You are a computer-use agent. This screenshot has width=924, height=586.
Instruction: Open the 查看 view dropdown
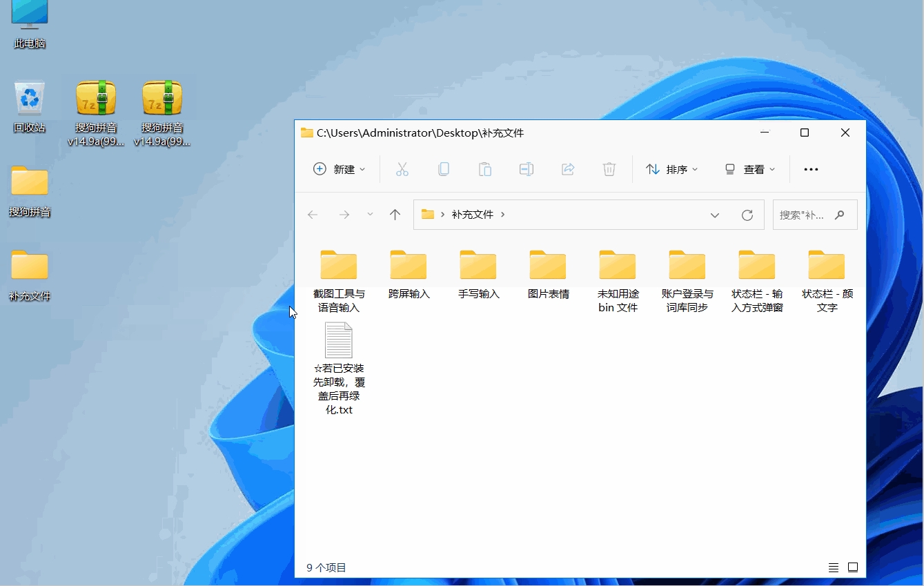[x=749, y=169]
